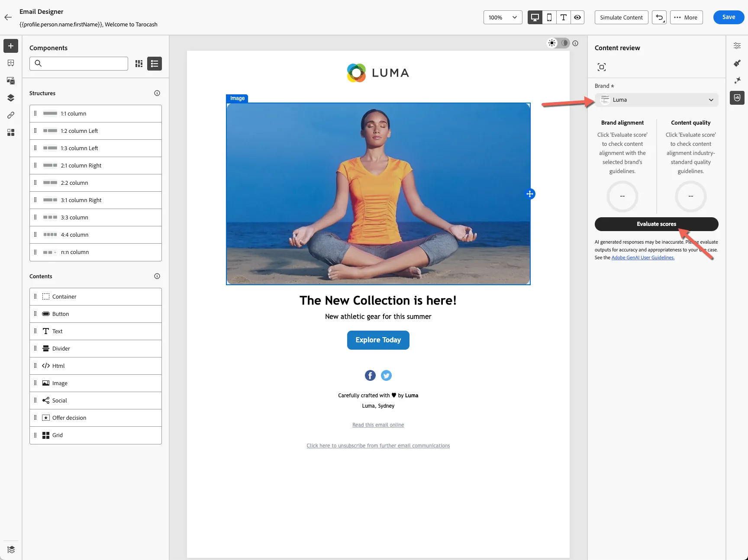Select the n:n column structure
Image resolution: width=748 pixels, height=560 pixels.
pyautogui.click(x=96, y=252)
